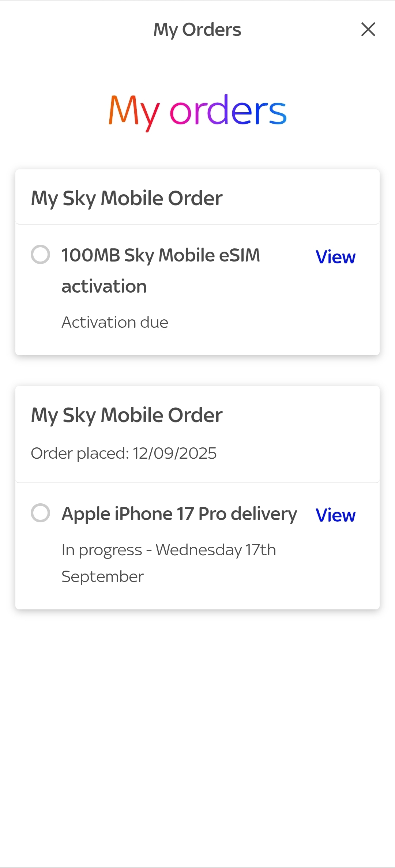Viewport: 395px width, 868px height.
Task: Open the My Sky Mobile Order header above the order date
Action: [127, 415]
